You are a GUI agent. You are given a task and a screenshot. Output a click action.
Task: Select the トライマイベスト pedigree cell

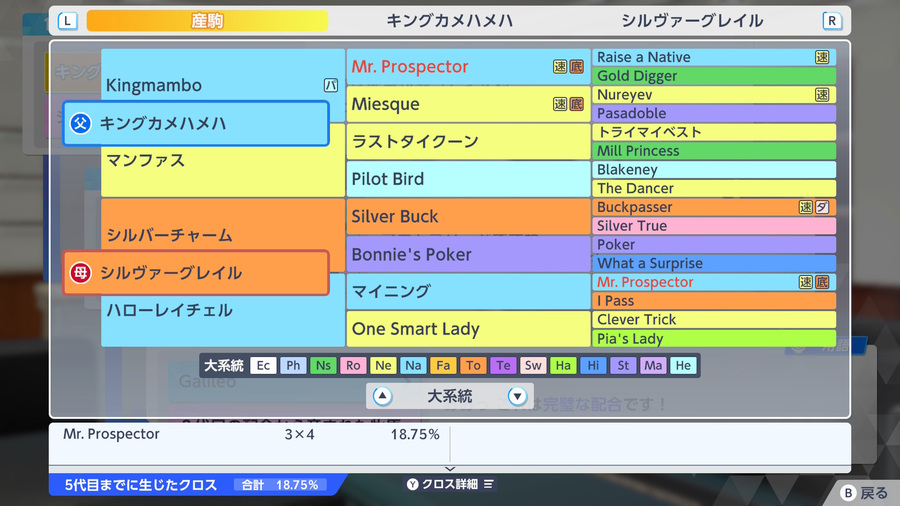click(714, 132)
